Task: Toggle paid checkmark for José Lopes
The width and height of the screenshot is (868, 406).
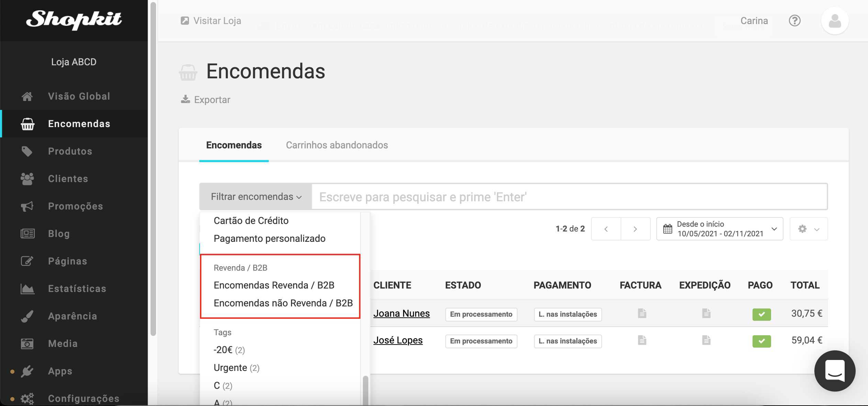Action: pyautogui.click(x=761, y=341)
